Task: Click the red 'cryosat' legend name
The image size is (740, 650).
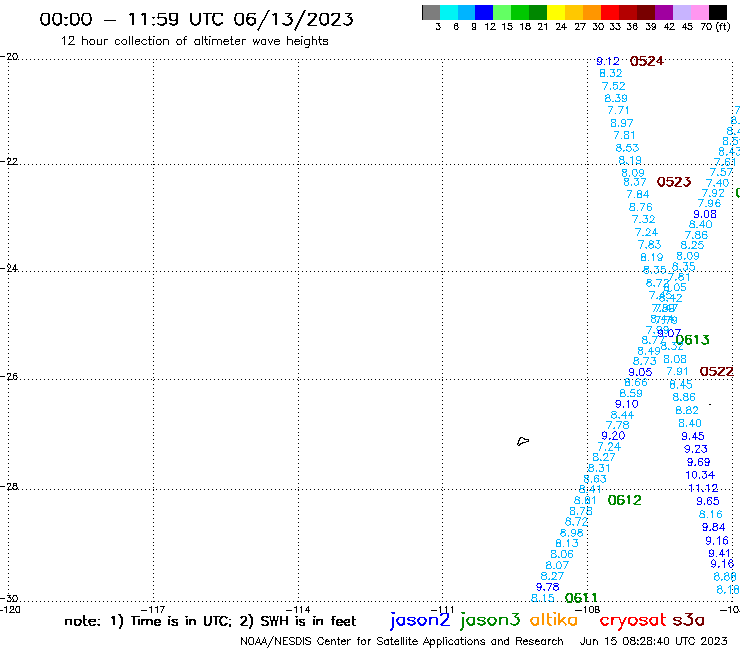Action: coord(632,620)
